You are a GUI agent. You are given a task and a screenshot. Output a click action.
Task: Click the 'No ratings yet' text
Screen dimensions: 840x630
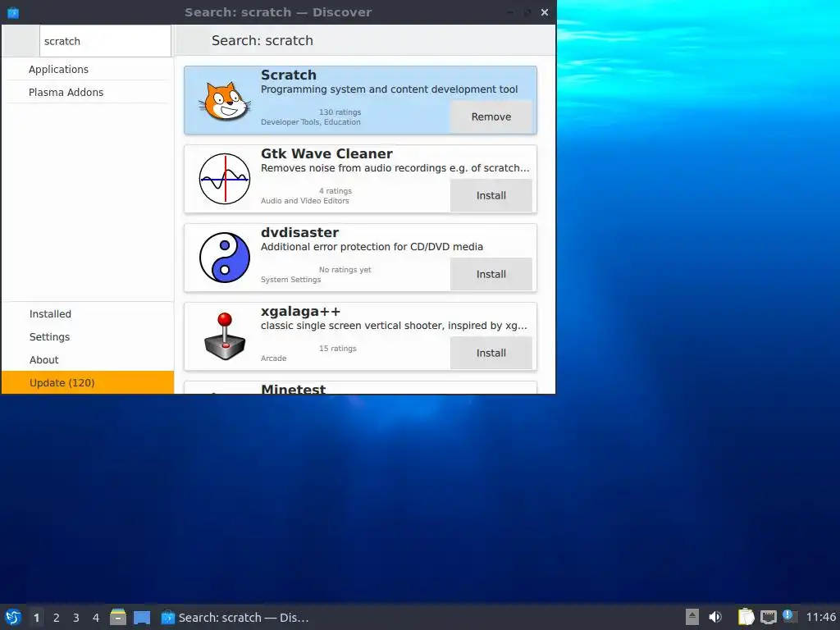(345, 269)
